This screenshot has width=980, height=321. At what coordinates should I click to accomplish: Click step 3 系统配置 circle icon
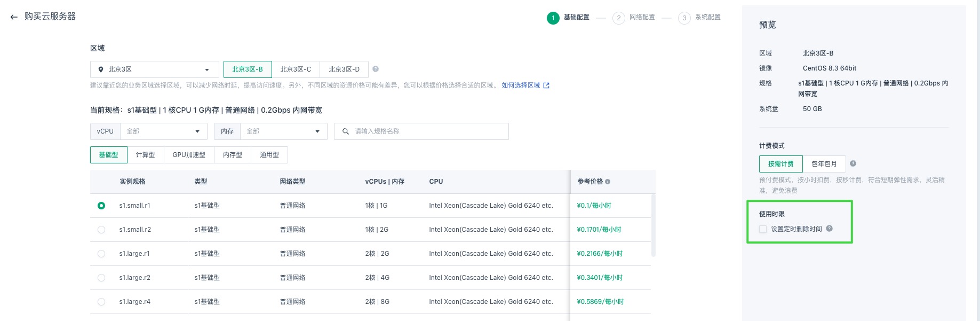(684, 18)
